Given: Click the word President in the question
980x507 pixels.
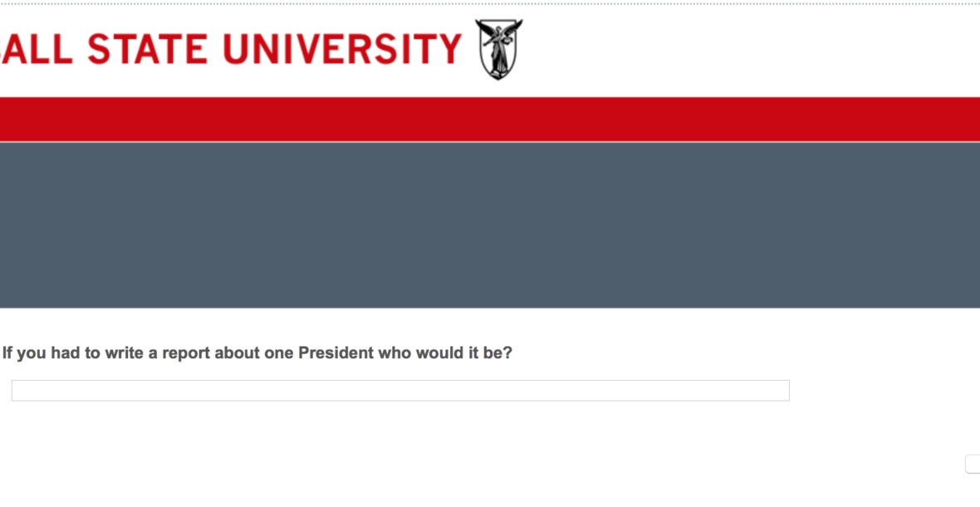Looking at the screenshot, I should click(x=336, y=353).
